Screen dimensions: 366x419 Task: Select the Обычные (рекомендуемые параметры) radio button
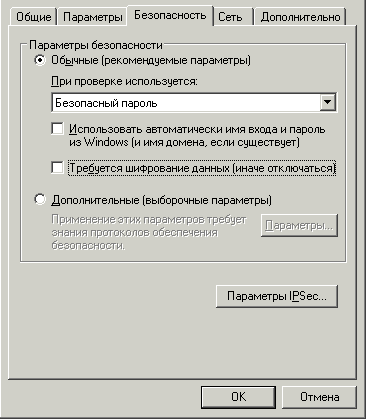point(40,61)
